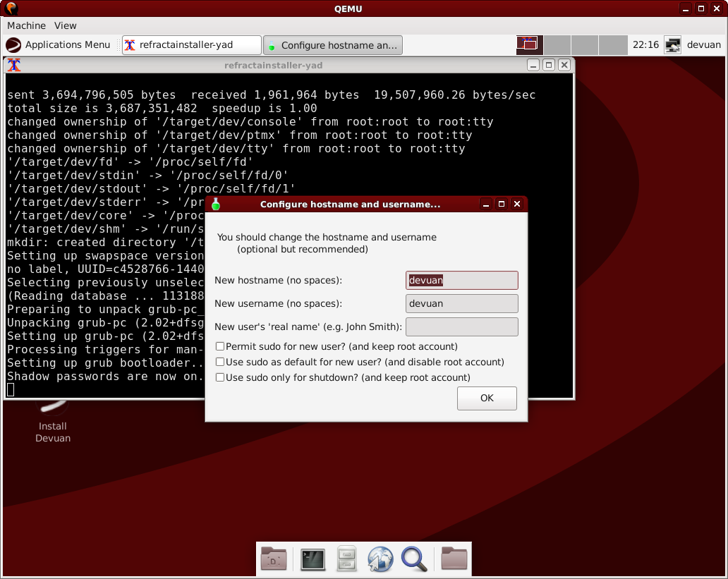The width and height of the screenshot is (728, 579).
Task: Launch the file manager cabinet icon
Action: click(346, 559)
